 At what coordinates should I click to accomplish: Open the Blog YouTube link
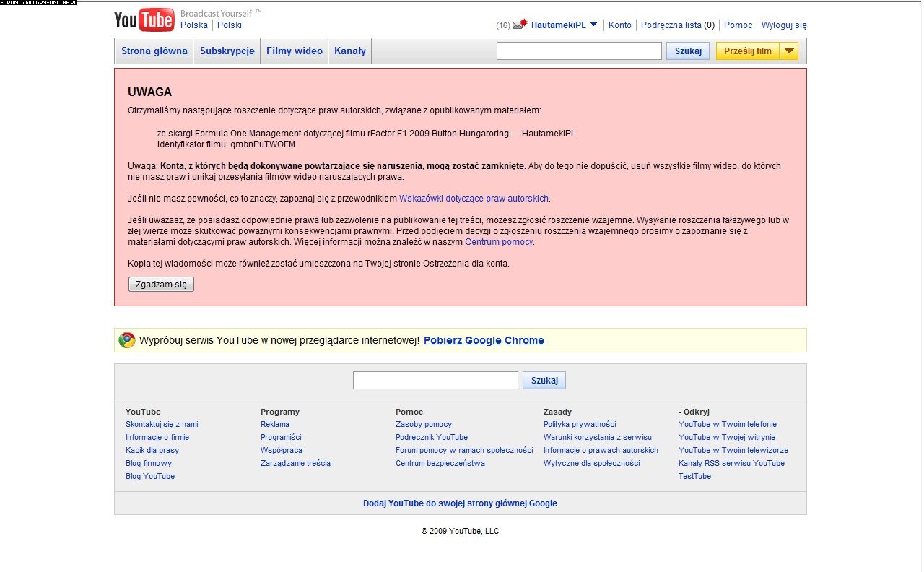(x=150, y=476)
